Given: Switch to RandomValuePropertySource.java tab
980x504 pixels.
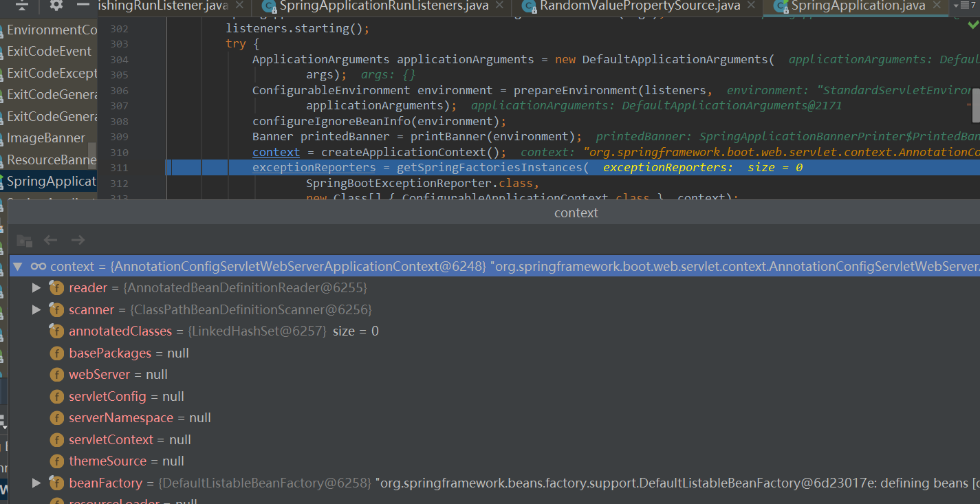Looking at the screenshot, I should 640,6.
